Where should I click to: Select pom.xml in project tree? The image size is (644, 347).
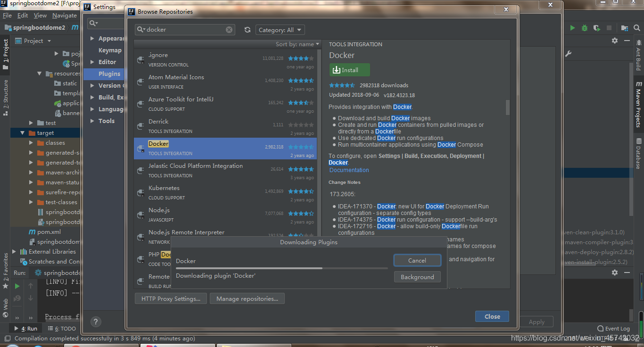click(x=45, y=232)
